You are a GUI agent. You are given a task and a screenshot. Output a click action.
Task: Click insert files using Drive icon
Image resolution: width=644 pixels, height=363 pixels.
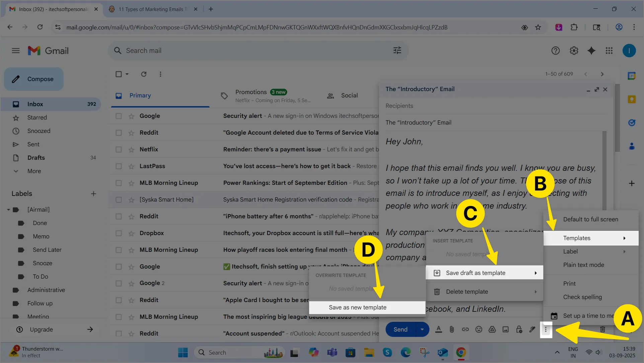tap(492, 330)
